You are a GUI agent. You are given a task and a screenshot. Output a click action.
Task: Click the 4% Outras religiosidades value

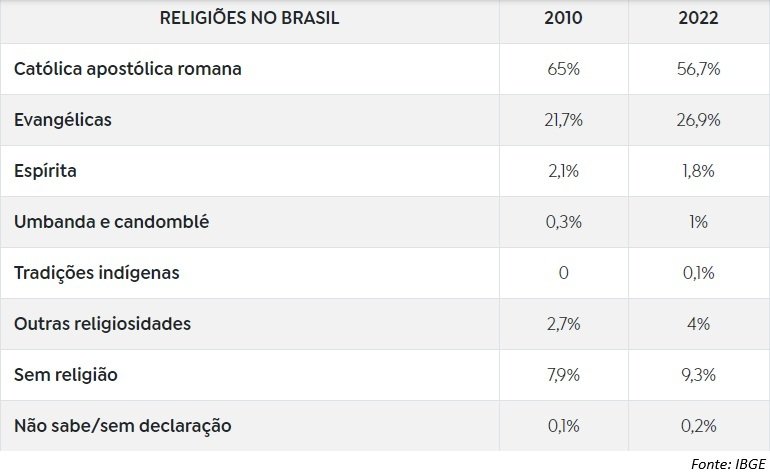[698, 324]
